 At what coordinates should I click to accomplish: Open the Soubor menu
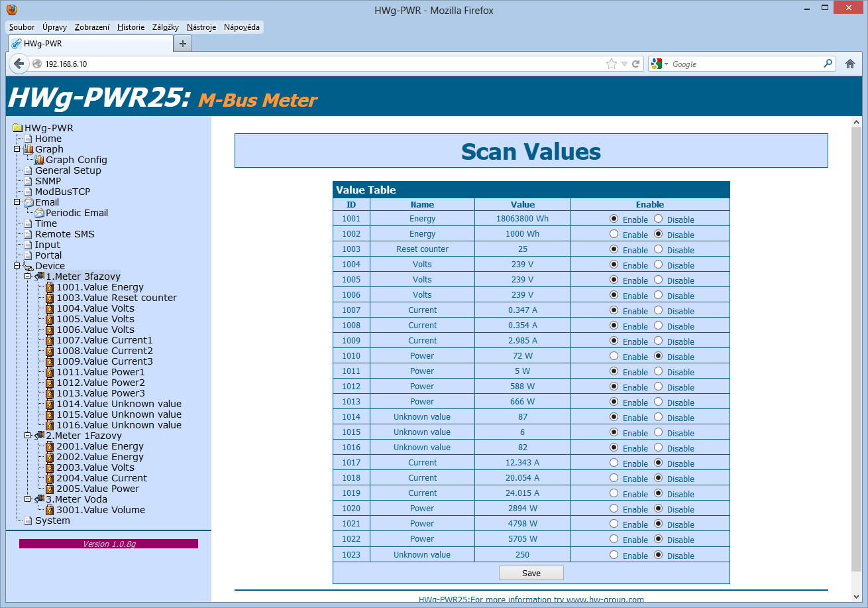[22, 27]
